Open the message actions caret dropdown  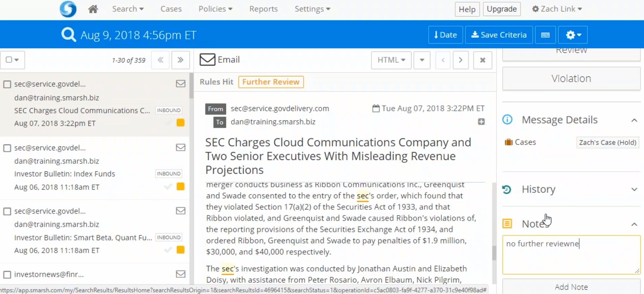422,60
